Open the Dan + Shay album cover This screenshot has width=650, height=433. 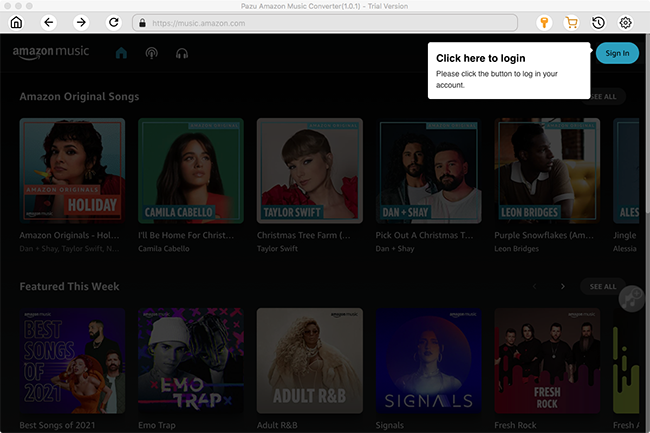[x=428, y=171]
